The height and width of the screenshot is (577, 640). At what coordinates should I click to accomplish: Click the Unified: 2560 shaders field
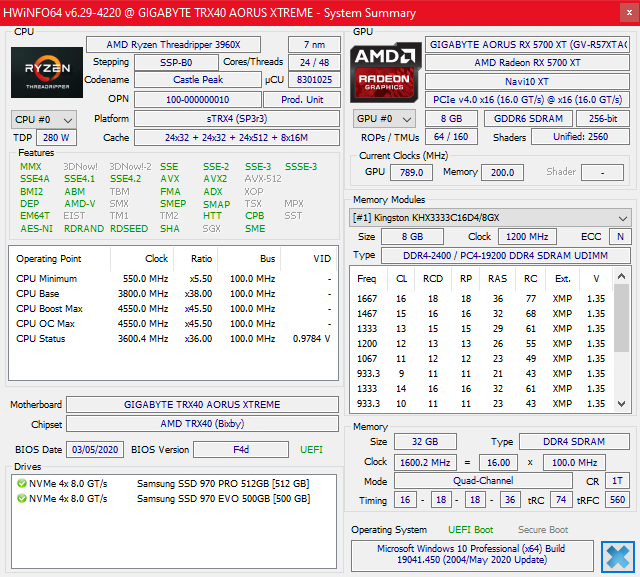point(580,137)
